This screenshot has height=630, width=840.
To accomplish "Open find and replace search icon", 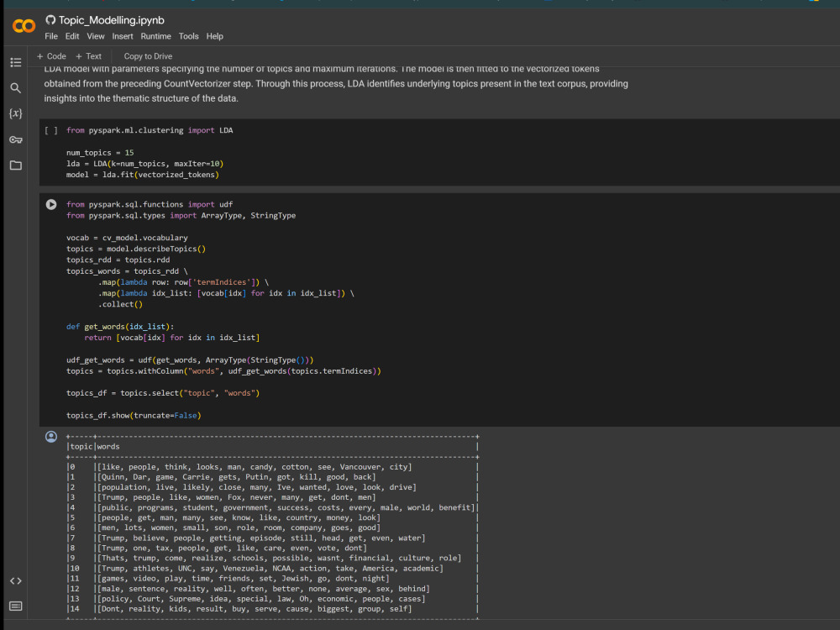I will [15, 88].
